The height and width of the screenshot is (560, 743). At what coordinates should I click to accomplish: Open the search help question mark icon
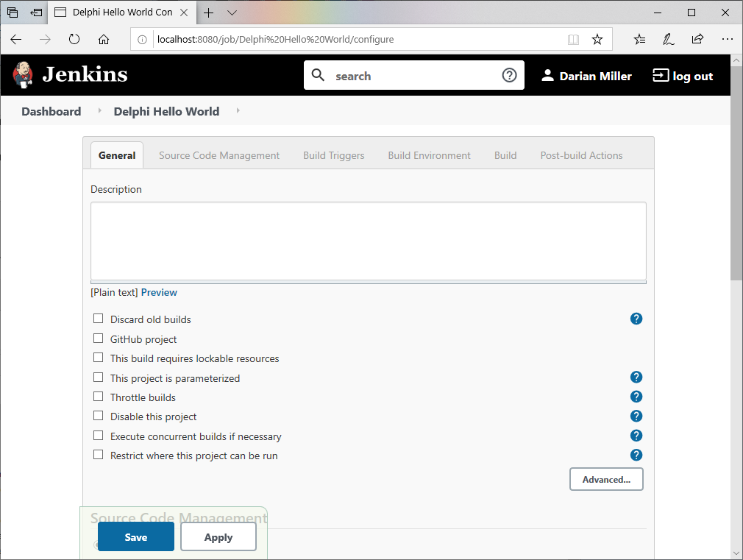(x=509, y=74)
